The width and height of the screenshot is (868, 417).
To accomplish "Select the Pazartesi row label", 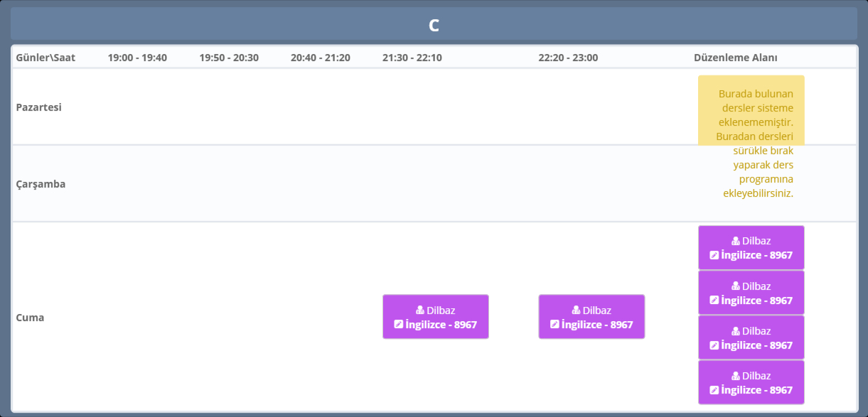I will pos(39,107).
